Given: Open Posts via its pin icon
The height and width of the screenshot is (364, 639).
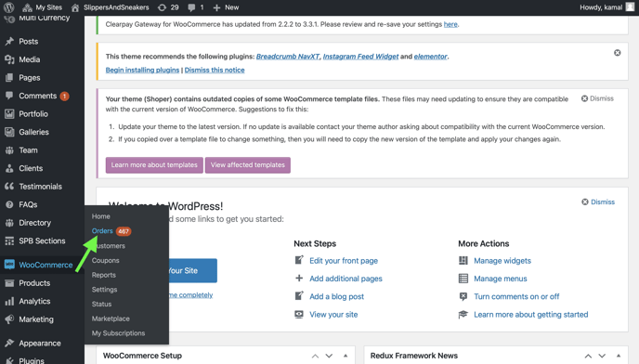Looking at the screenshot, I should coord(9,41).
